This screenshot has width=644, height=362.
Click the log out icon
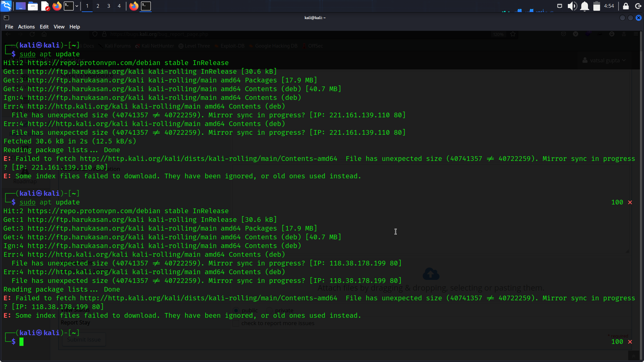click(638, 6)
